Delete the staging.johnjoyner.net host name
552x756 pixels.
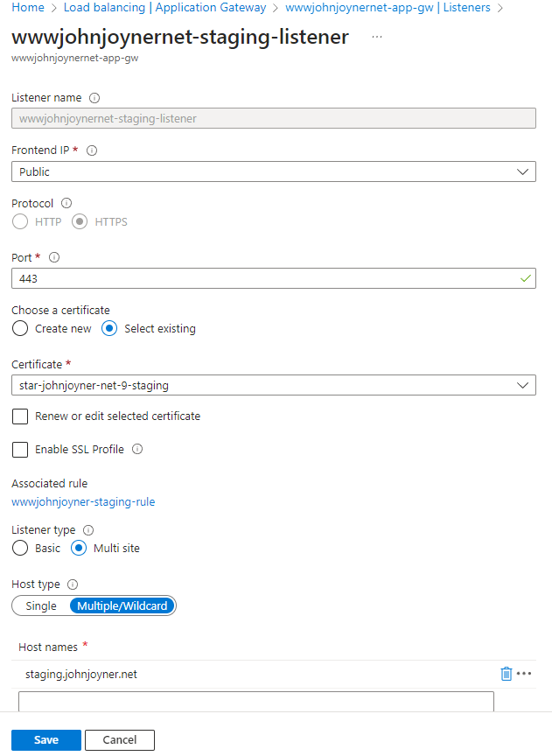(506, 674)
